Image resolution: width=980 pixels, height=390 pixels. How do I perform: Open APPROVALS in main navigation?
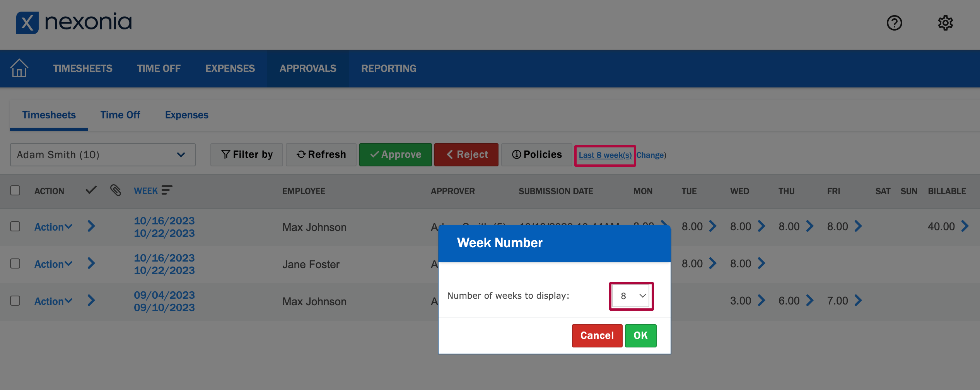(x=308, y=68)
